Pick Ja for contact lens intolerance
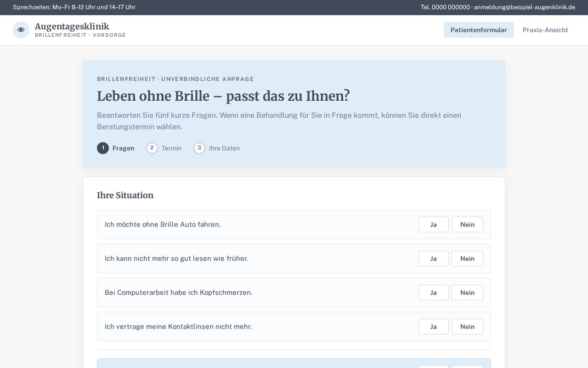Image resolution: width=588 pixels, height=368 pixels. 434,327
